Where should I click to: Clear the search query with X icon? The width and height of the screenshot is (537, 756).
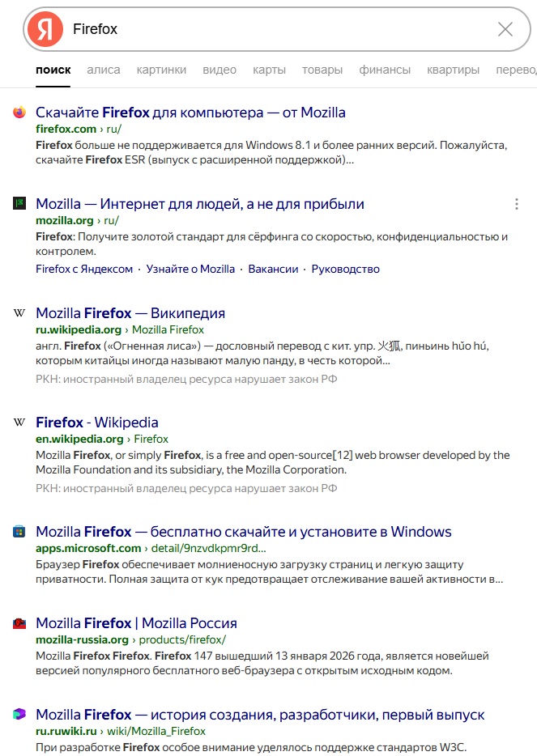tap(505, 29)
